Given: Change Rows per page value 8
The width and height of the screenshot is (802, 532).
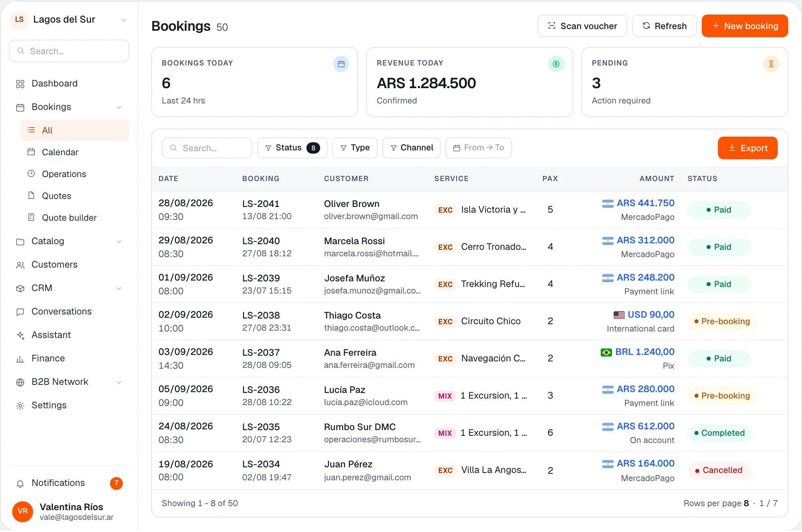Looking at the screenshot, I should tap(746, 503).
